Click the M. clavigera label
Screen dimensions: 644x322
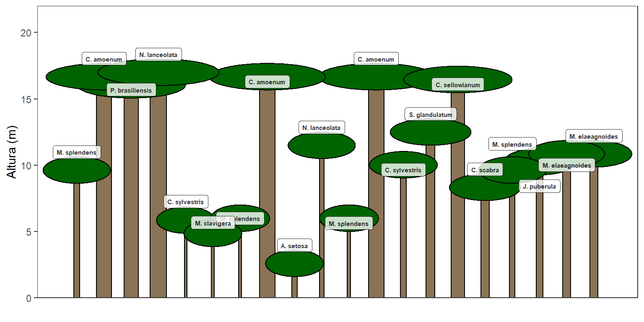tap(213, 223)
